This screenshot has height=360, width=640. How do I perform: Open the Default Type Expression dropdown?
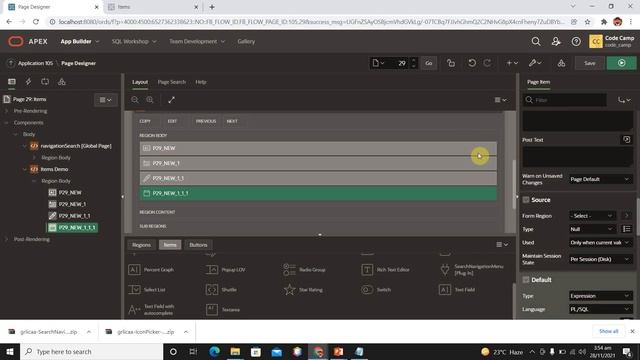pyautogui.click(x=600, y=296)
